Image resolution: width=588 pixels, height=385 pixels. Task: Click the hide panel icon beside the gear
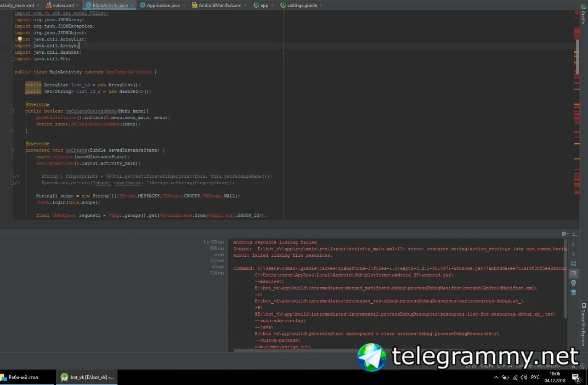[x=575, y=234]
